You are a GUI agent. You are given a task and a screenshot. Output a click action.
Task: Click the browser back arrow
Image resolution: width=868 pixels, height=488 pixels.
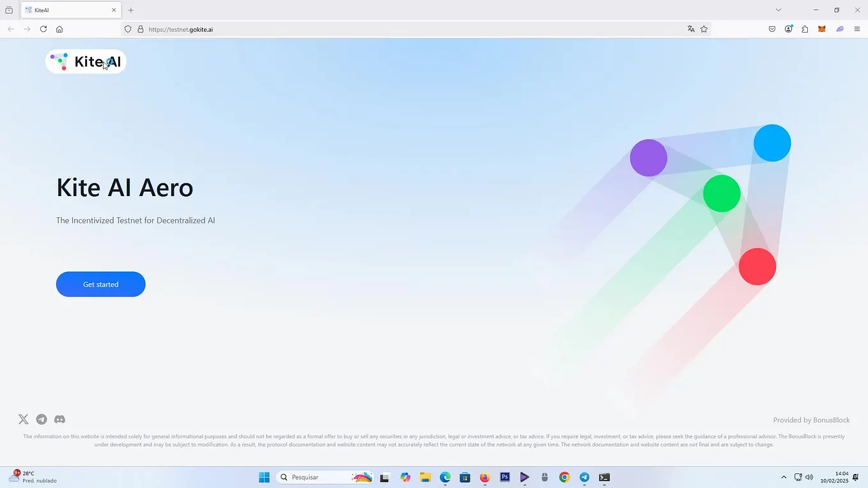pyautogui.click(x=11, y=29)
